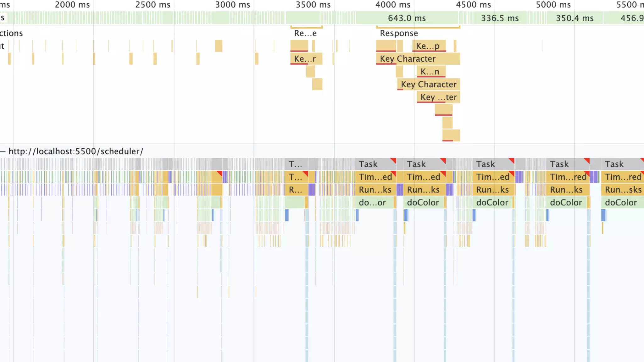Click long-task red corner on Task near 4500 ms
This screenshot has width=644, height=362.
[512, 161]
